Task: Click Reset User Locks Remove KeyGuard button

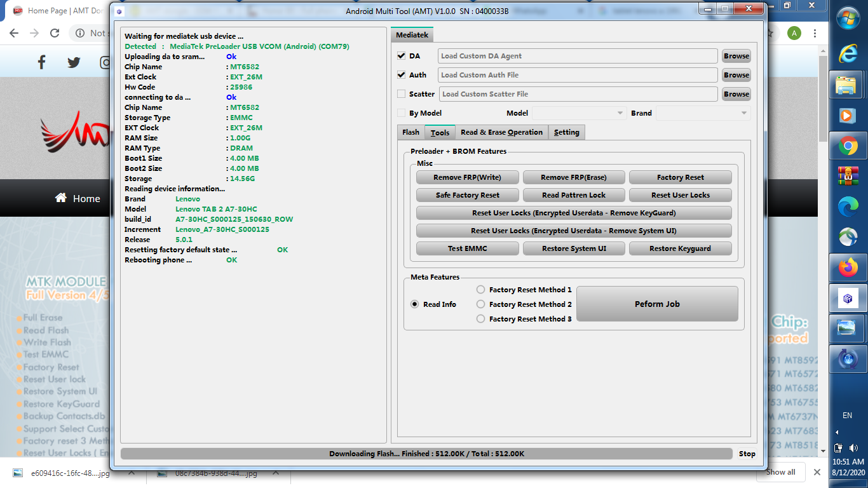Action: (x=574, y=213)
